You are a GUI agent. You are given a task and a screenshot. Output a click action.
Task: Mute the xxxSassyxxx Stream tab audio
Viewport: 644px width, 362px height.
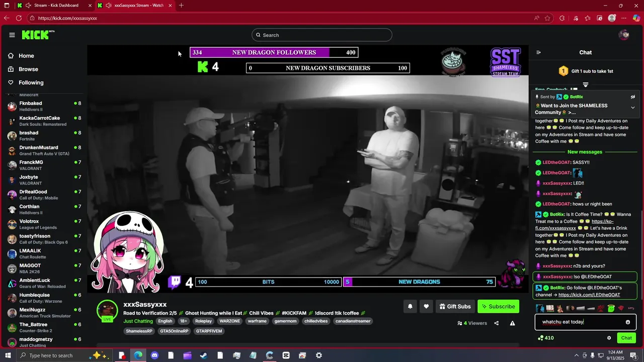(x=109, y=6)
